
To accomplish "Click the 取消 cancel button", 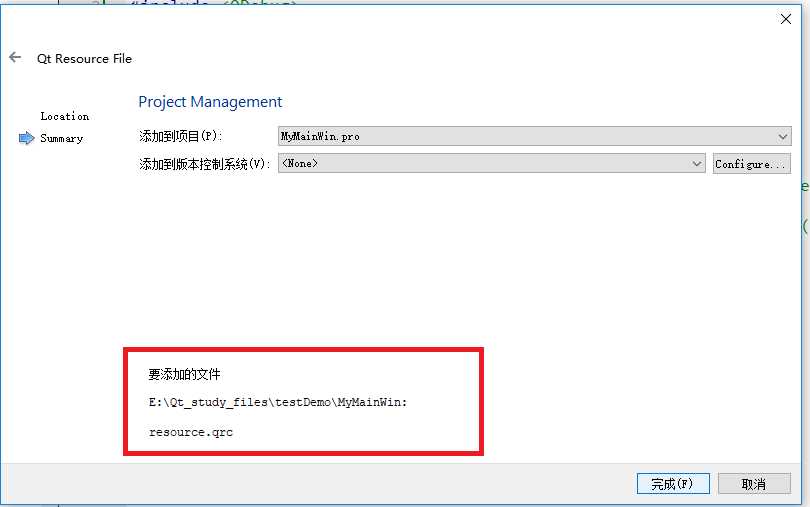I will pyautogui.click(x=754, y=484).
